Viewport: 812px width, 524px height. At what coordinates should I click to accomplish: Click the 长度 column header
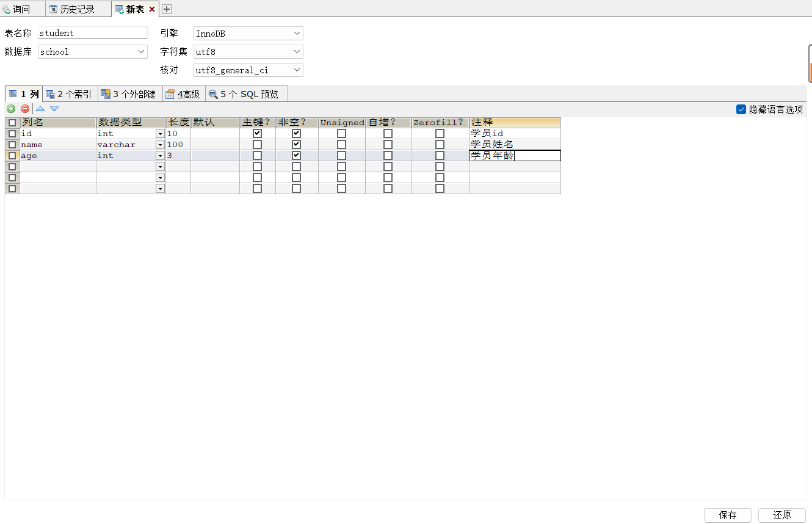click(178, 122)
